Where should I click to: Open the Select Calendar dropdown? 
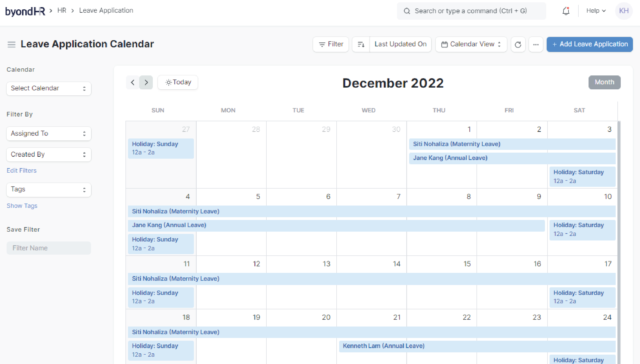tap(49, 88)
